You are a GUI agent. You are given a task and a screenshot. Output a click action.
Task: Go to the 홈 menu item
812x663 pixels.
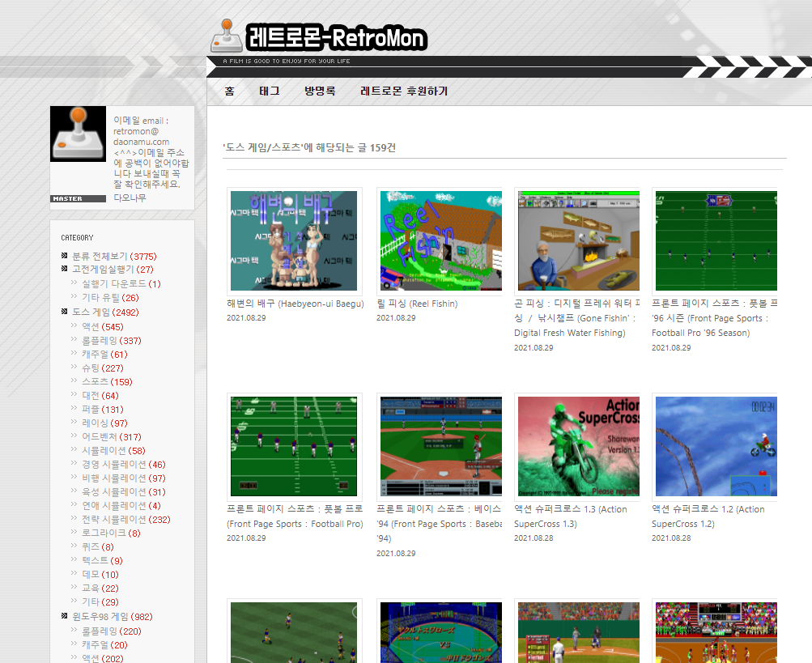229,91
